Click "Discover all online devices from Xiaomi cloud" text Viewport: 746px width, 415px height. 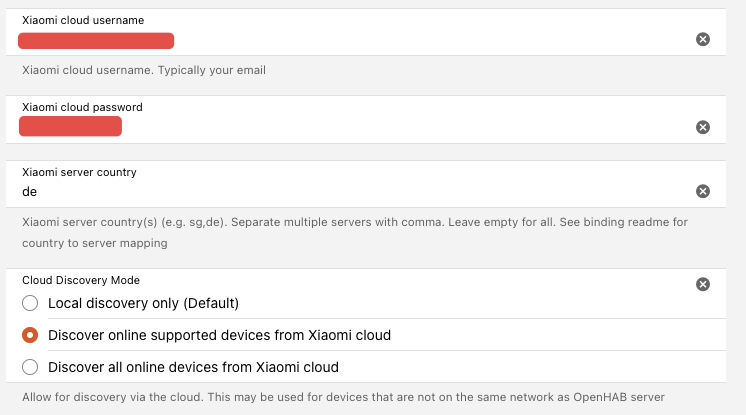click(x=193, y=367)
